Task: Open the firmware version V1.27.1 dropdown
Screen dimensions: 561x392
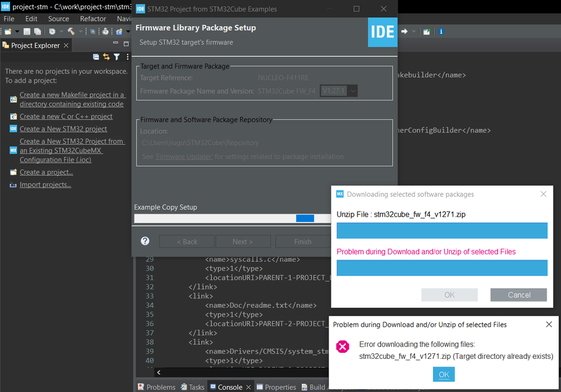Action: pos(339,91)
